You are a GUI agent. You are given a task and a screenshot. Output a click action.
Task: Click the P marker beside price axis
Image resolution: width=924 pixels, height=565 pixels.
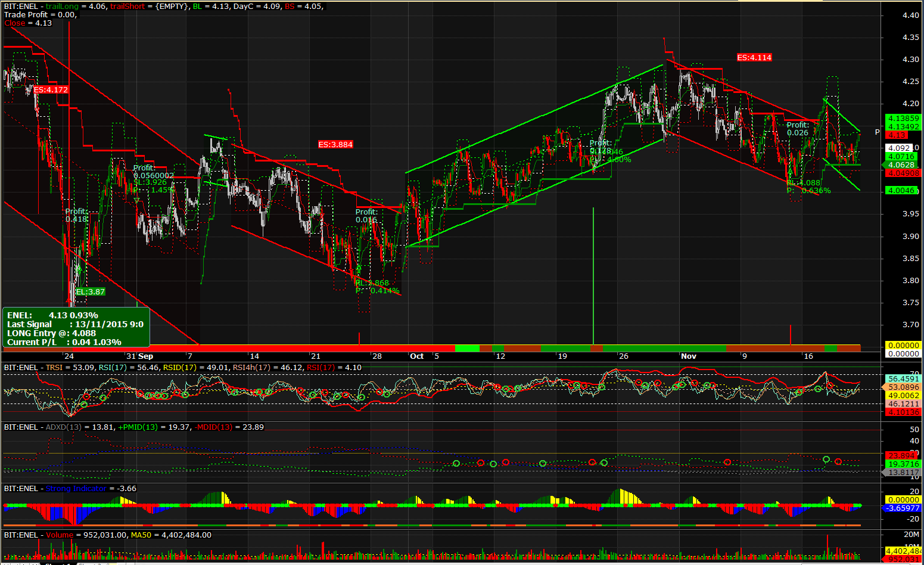tap(877, 132)
